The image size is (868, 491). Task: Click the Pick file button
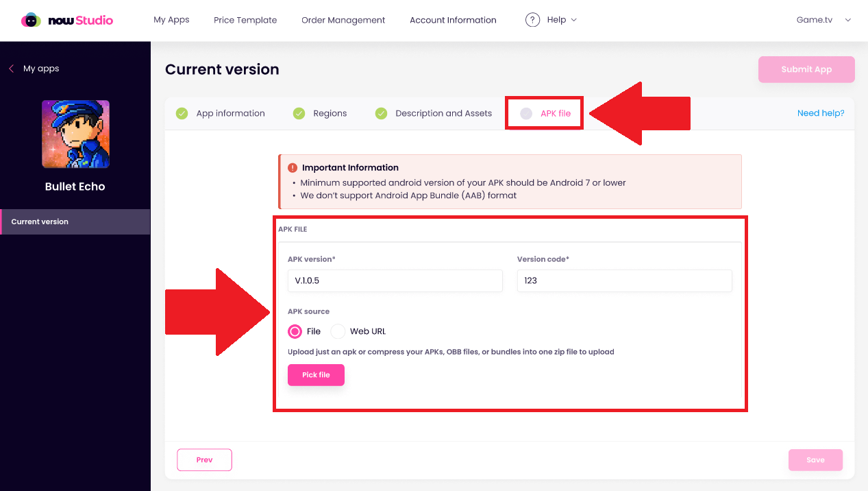tap(316, 375)
